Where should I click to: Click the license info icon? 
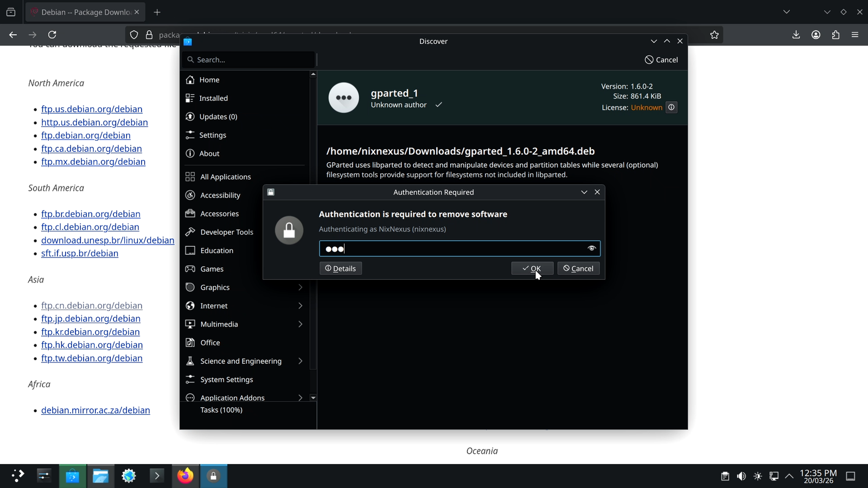click(671, 107)
